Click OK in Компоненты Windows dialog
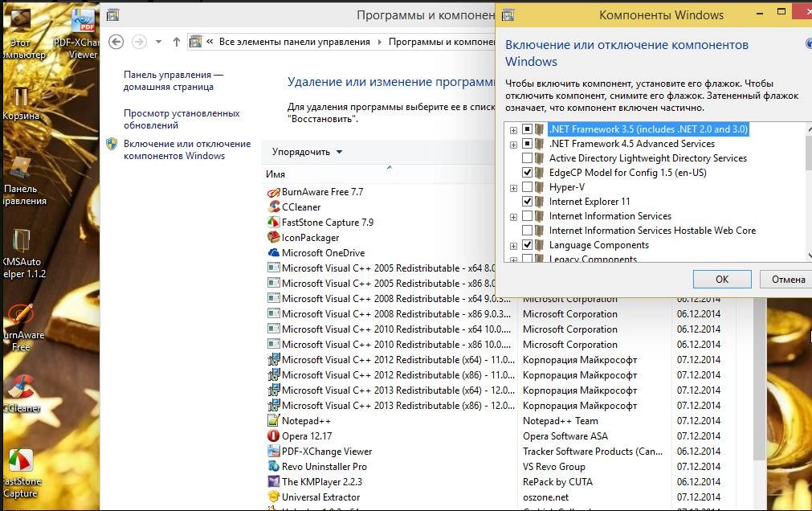 tap(722, 280)
